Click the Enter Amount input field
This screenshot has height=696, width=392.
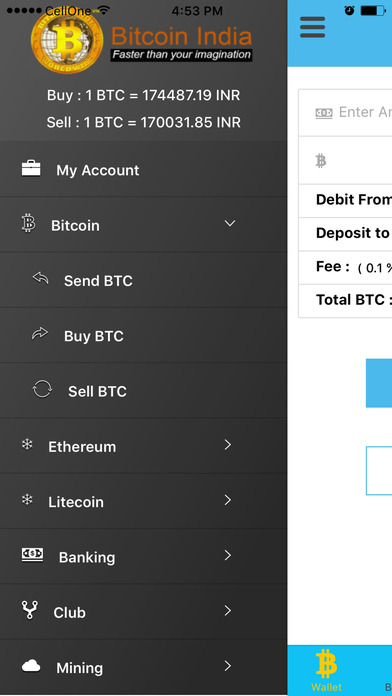pyautogui.click(x=345, y=113)
